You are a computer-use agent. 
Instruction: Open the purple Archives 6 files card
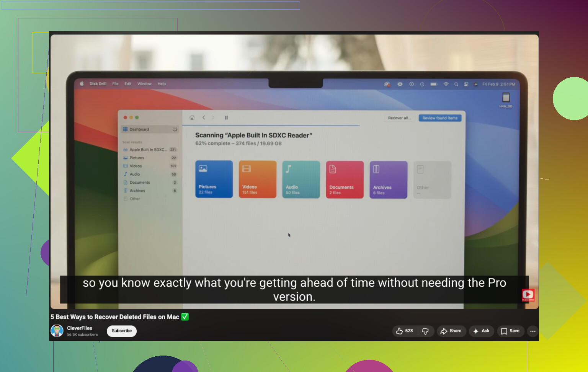click(x=388, y=179)
